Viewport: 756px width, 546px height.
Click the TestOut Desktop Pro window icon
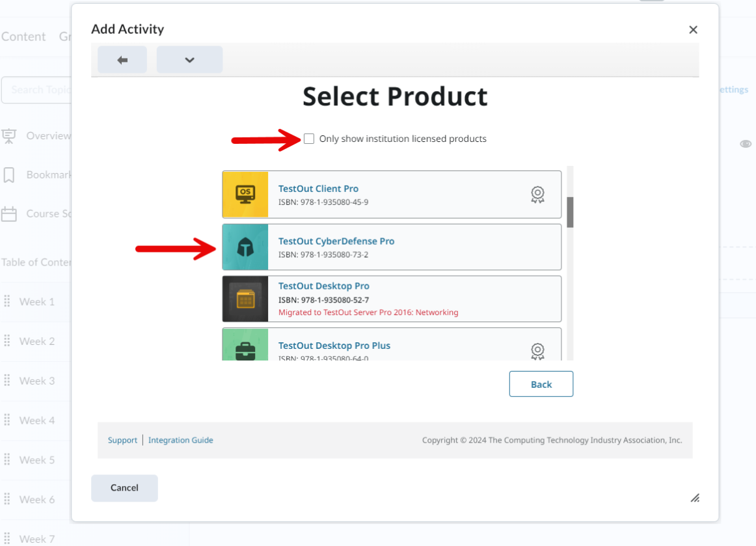pyautogui.click(x=245, y=299)
